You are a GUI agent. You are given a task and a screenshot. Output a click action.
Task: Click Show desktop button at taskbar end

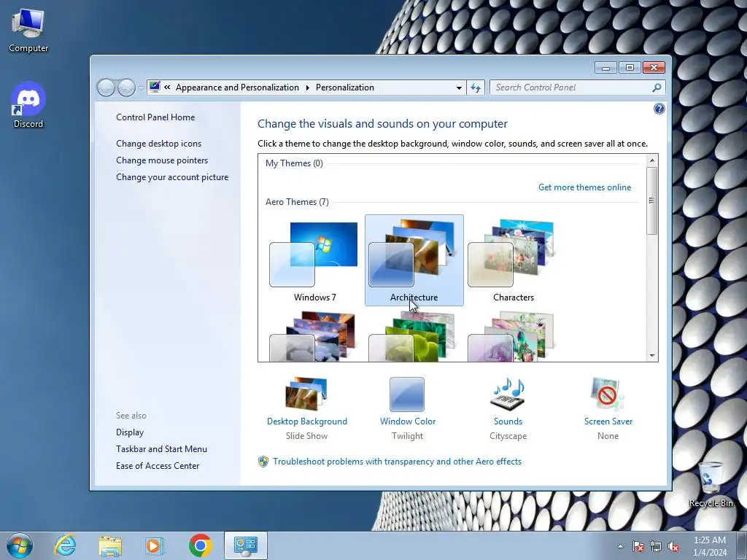coord(742,545)
